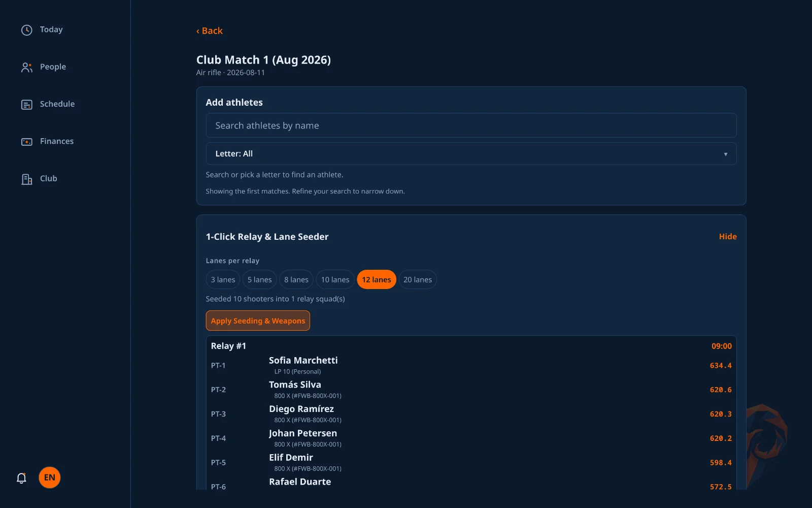Go to People menu label
The height and width of the screenshot is (508, 812).
[x=53, y=67]
